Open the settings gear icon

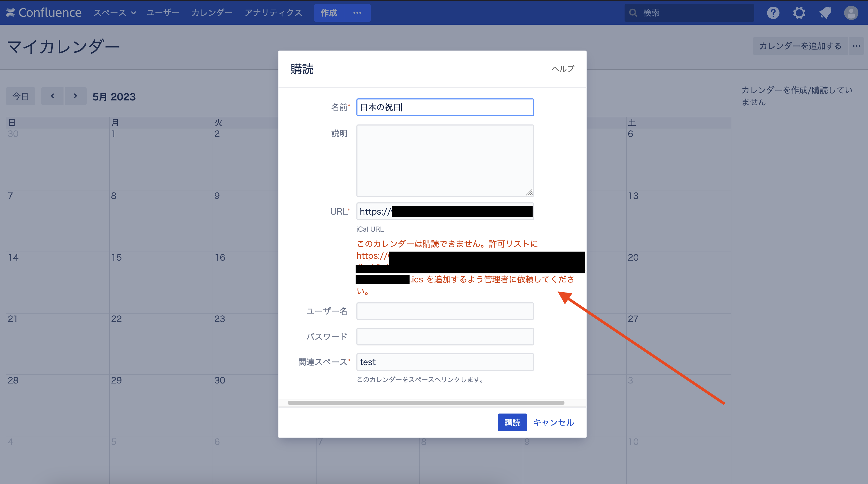799,13
